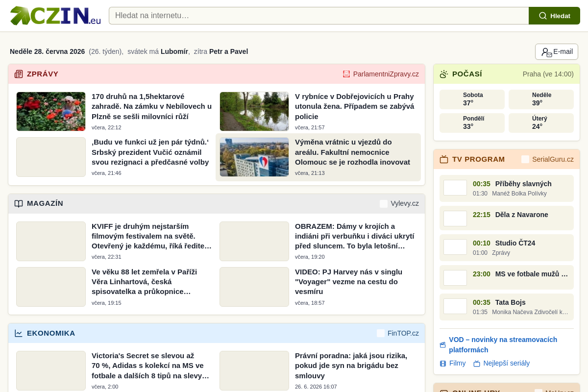Open VOD novinky na streamovacích platformách link
588x392 pixels.
[x=503, y=344]
